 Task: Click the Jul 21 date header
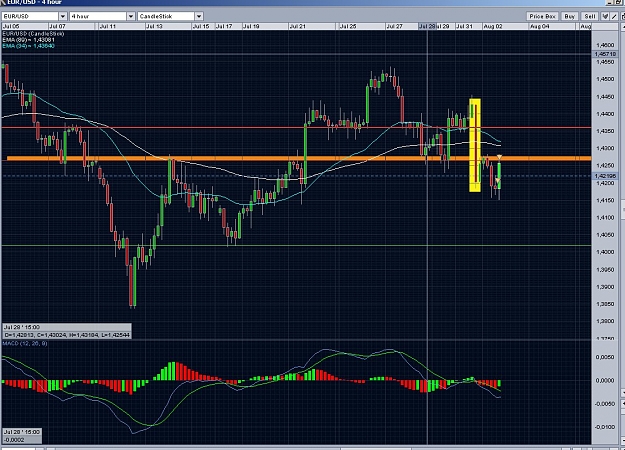(x=297, y=26)
